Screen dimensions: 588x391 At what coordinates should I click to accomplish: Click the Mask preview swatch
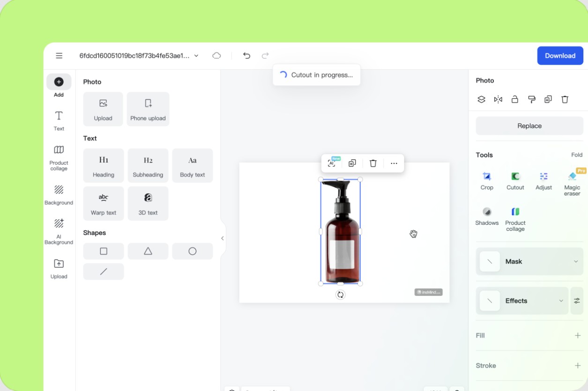tap(490, 261)
